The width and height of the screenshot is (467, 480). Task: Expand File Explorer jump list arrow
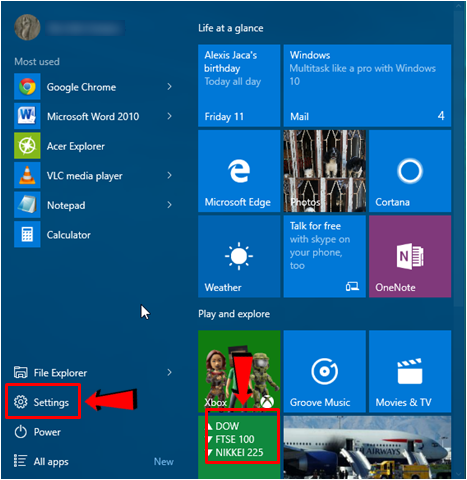[169, 372]
